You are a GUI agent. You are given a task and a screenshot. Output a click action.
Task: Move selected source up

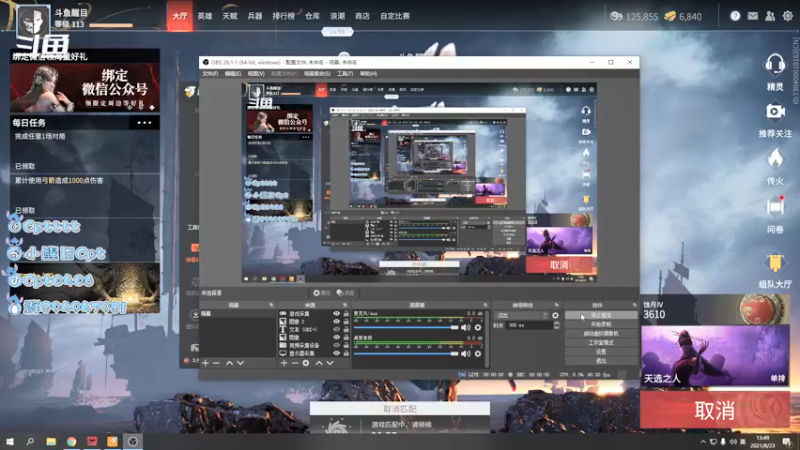319,363
